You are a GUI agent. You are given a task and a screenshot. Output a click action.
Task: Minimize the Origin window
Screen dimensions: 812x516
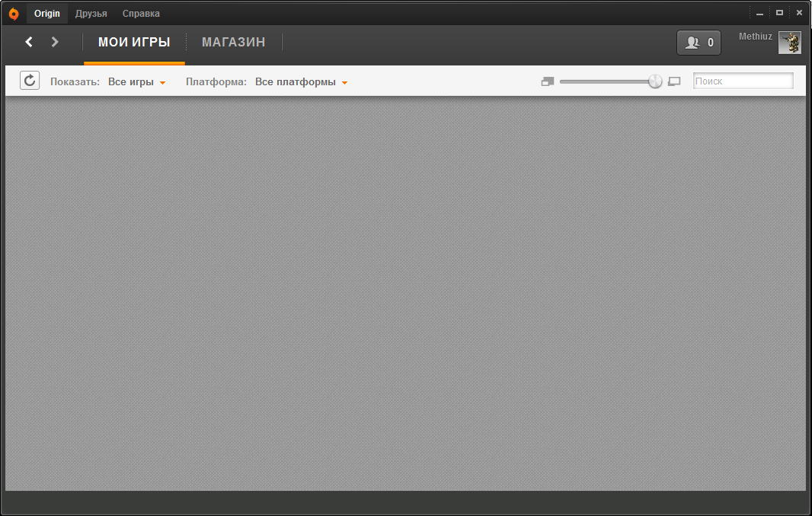click(759, 13)
